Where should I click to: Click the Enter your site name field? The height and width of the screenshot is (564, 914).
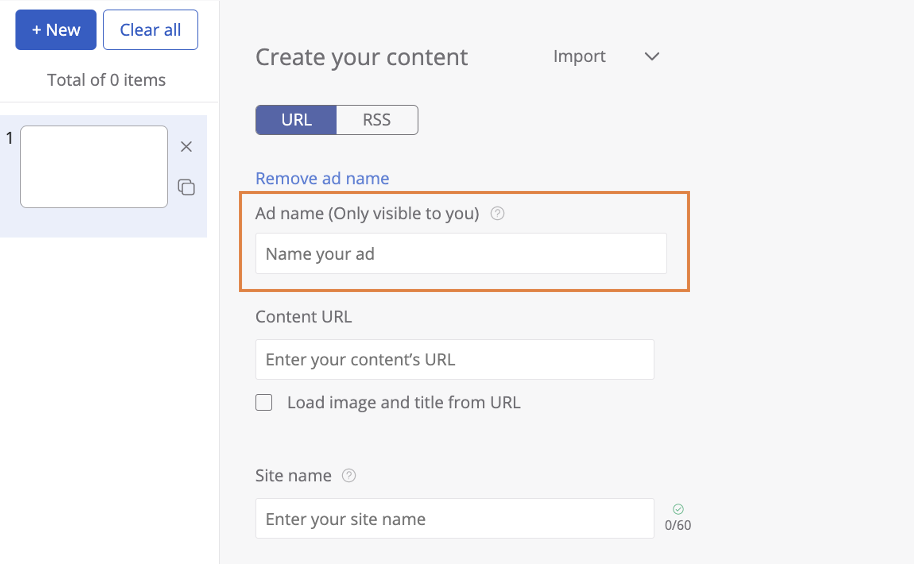pyautogui.click(x=454, y=519)
